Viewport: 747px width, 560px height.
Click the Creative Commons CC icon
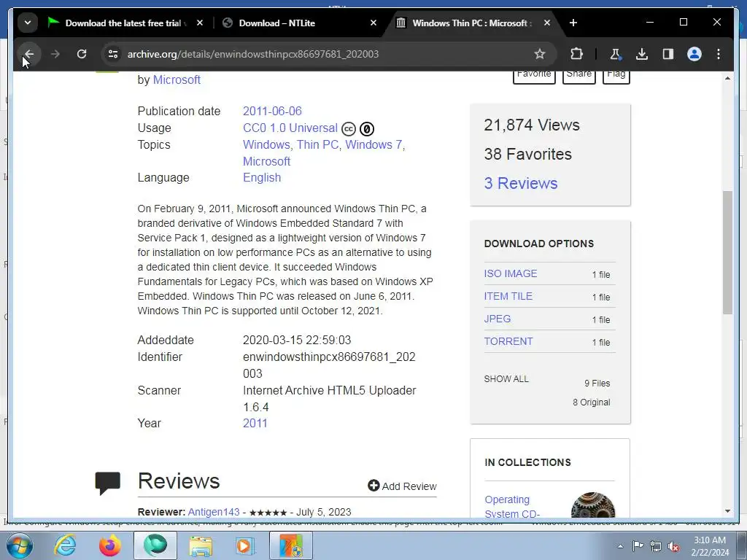pos(349,129)
